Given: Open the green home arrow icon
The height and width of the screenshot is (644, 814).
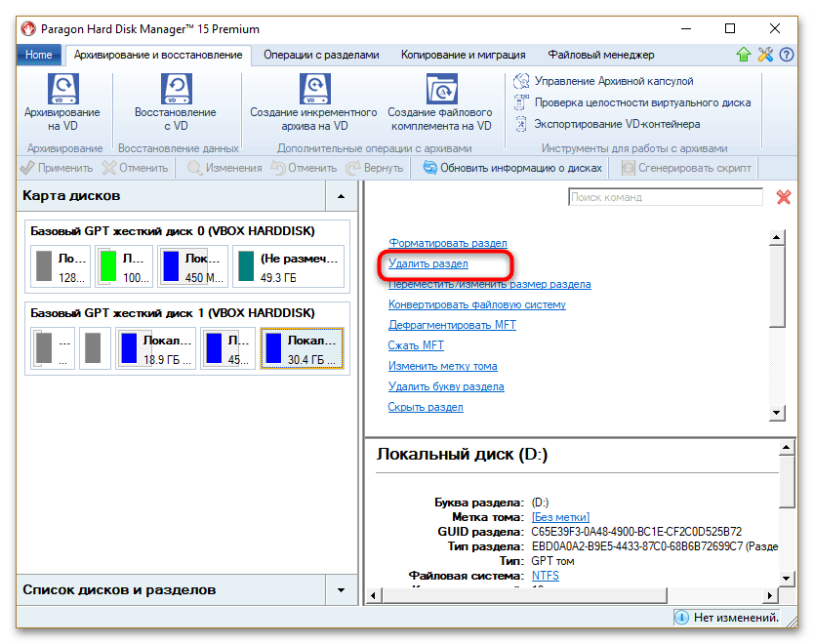Looking at the screenshot, I should coord(743,55).
